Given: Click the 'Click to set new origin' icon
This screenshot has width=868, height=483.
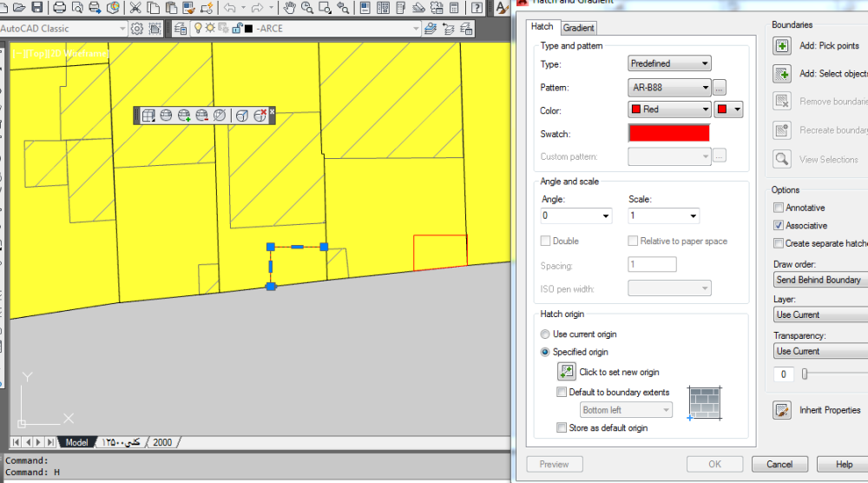Looking at the screenshot, I should click(x=566, y=372).
